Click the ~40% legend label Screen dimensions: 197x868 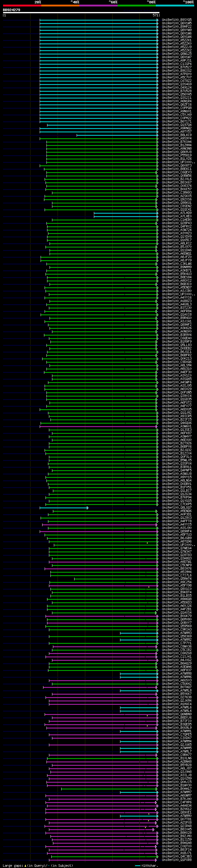point(75,2)
